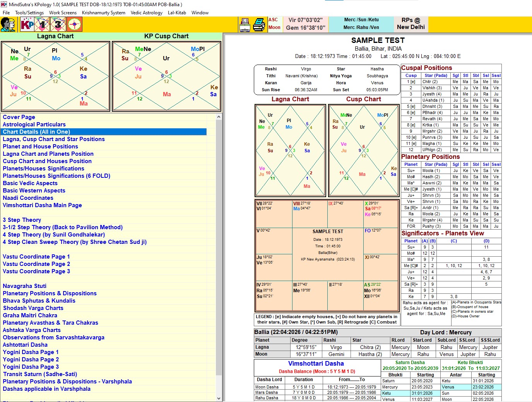This screenshot has width=532, height=402.
Task: Open the Krishnamurty System menu
Action: [x=104, y=12]
